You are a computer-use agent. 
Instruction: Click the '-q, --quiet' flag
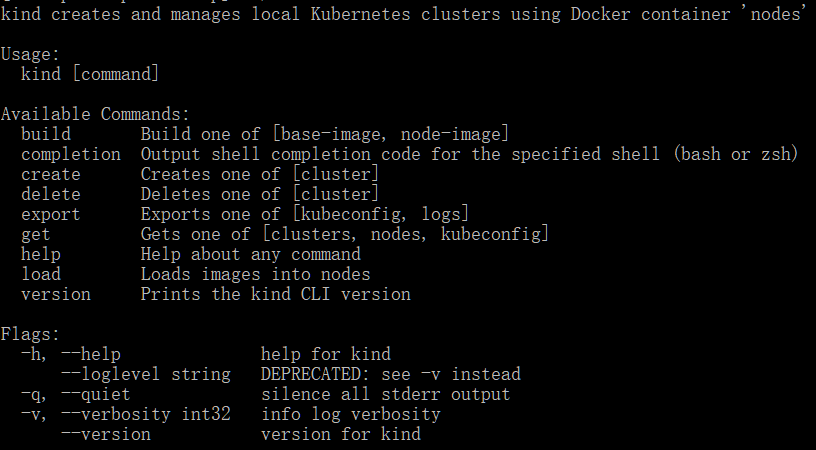click(75, 394)
